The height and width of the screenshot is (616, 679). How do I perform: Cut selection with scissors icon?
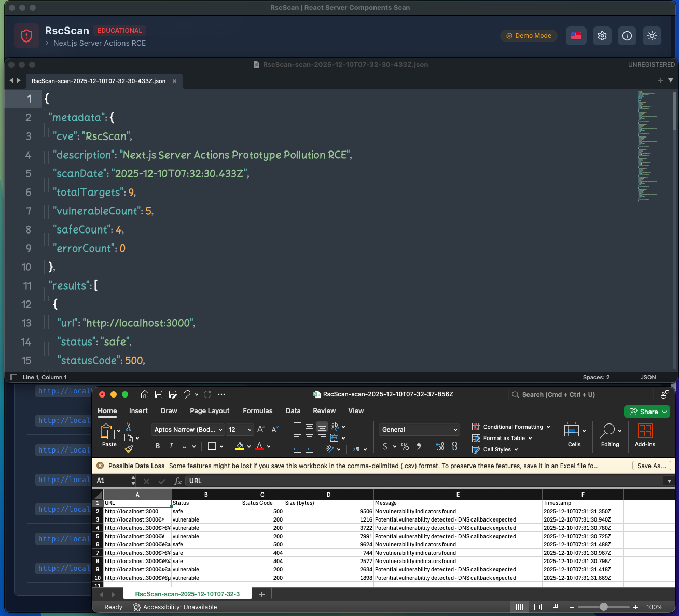tap(129, 427)
